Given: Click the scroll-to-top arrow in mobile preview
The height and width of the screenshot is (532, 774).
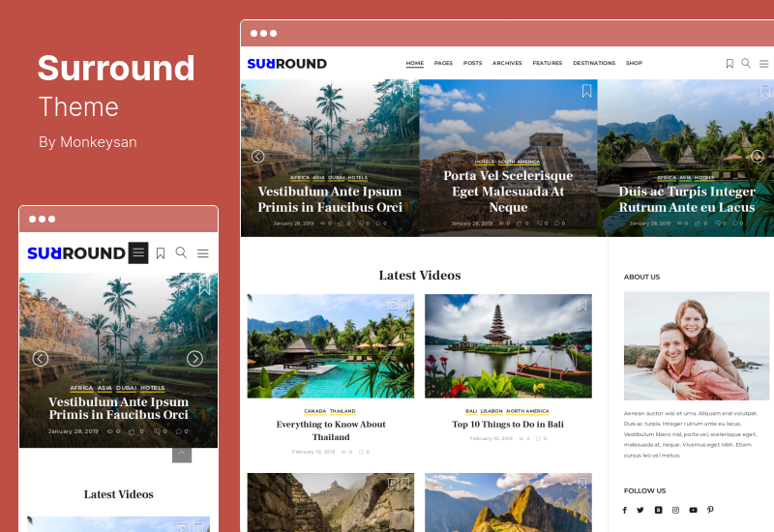Looking at the screenshot, I should [x=182, y=455].
